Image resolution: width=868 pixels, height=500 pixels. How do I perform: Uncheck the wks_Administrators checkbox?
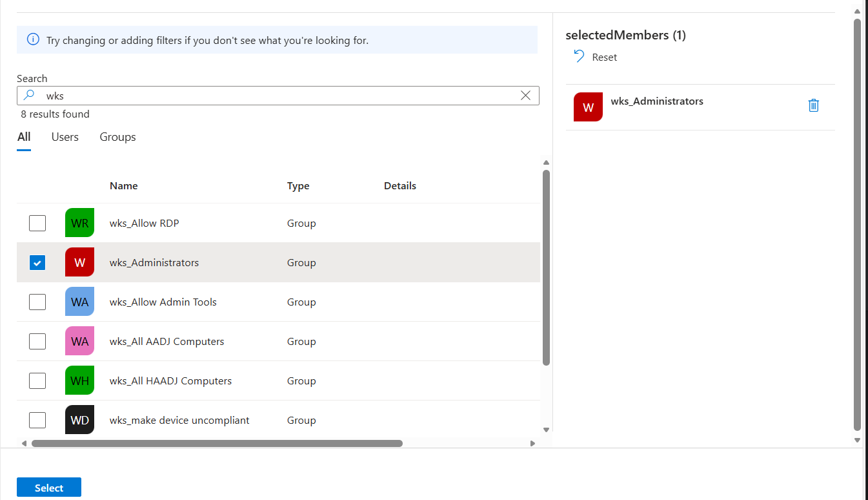click(37, 262)
